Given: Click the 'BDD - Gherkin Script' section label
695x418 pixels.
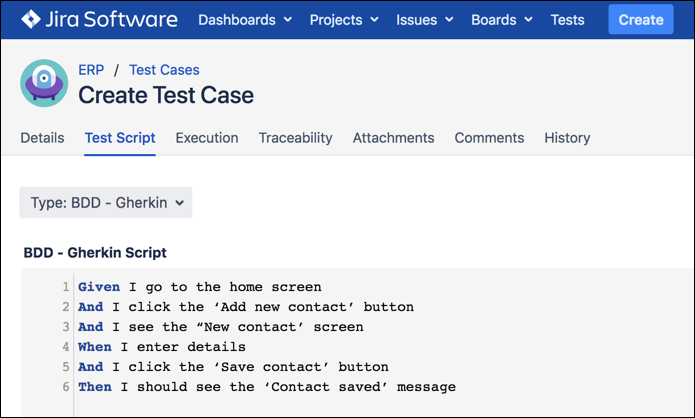Looking at the screenshot, I should (x=95, y=253).
